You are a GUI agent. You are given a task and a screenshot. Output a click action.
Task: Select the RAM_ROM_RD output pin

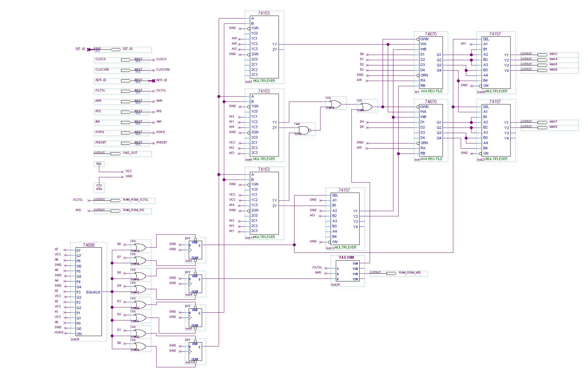(x=122, y=211)
